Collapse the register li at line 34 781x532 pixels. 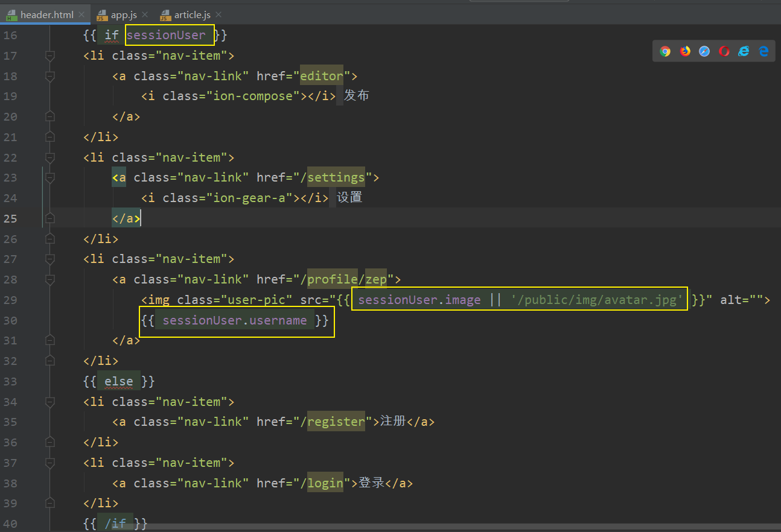click(x=50, y=402)
